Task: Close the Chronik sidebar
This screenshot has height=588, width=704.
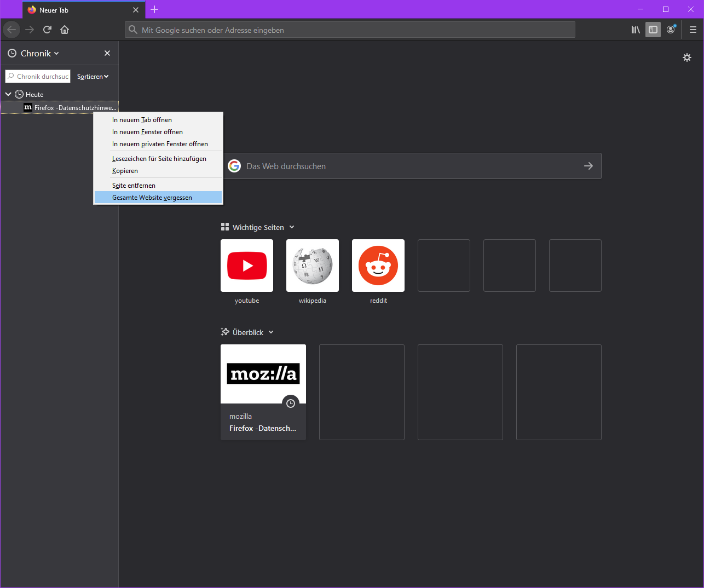Action: coord(107,53)
